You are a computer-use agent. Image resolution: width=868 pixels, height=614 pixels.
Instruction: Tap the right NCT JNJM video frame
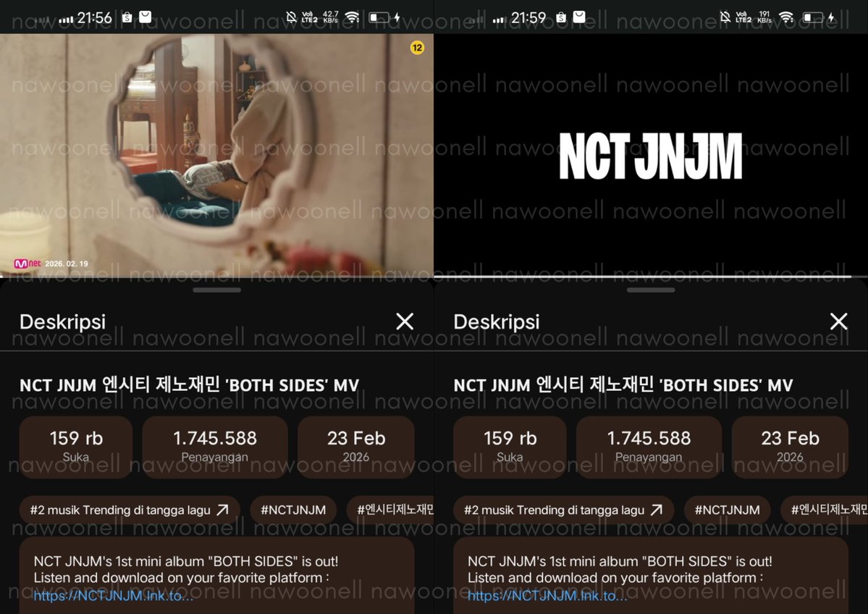[x=651, y=155]
